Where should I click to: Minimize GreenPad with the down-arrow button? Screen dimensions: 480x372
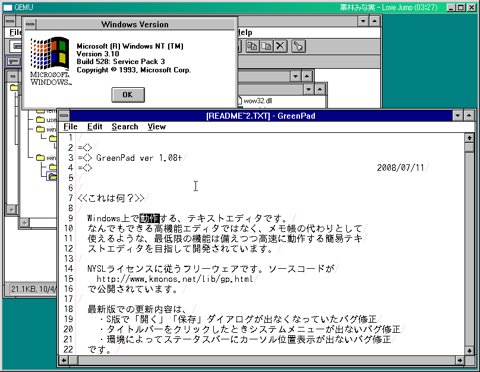tap(458, 116)
